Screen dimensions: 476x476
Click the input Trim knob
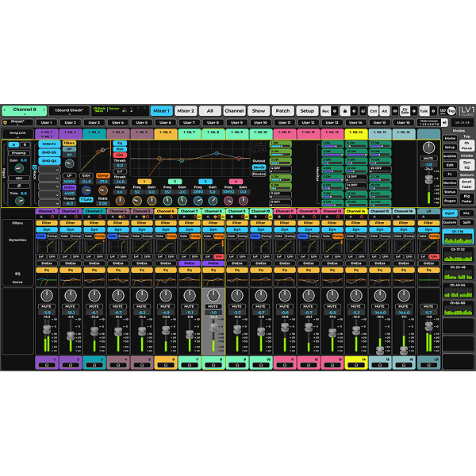pos(19,201)
